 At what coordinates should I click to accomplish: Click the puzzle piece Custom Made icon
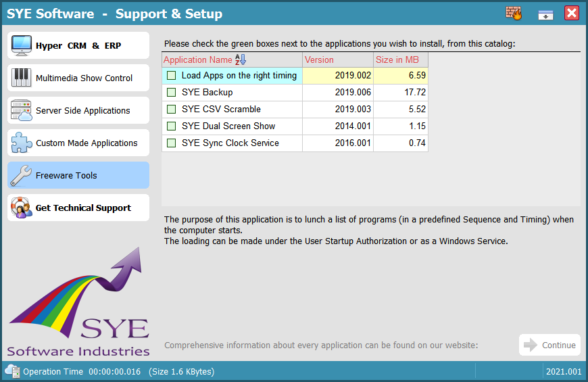(x=22, y=143)
